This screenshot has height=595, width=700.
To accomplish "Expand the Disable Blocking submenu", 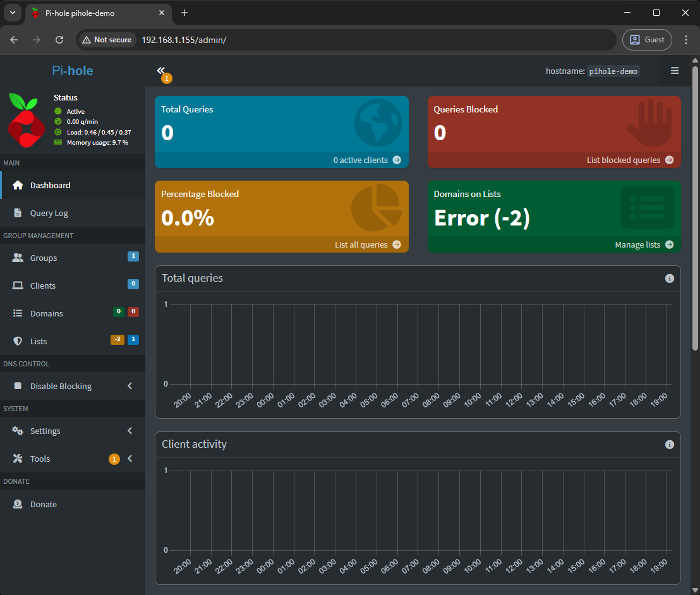I will coord(130,386).
